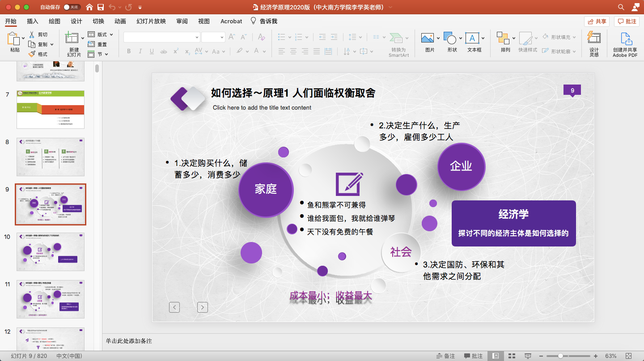Click the 复制 (Copy) icon

coord(39,44)
